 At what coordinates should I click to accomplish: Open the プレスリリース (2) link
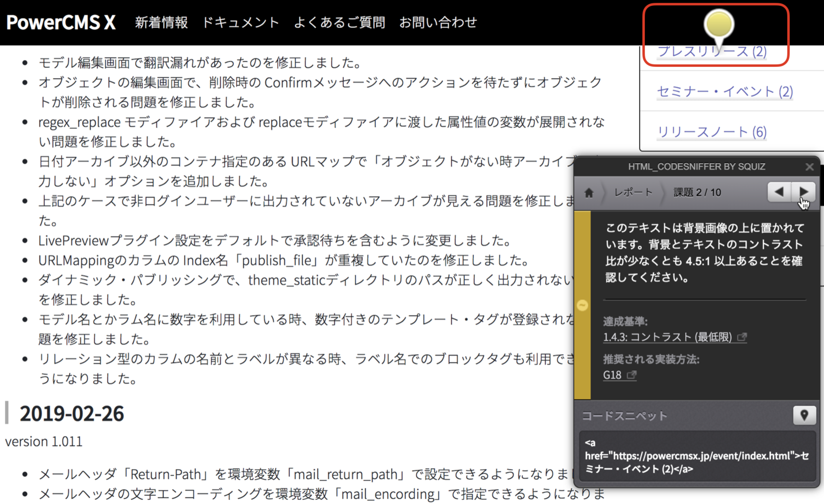[x=711, y=52]
